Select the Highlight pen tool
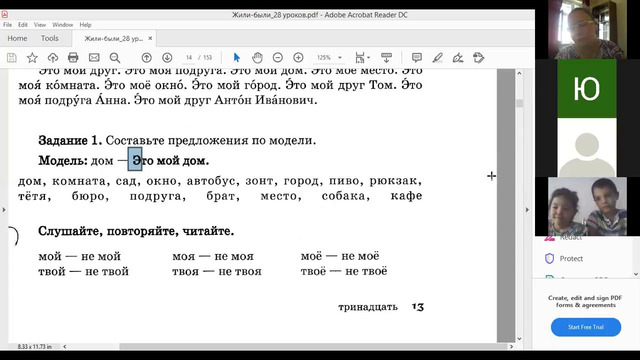Screen dimensions: 640x360 coord(438,58)
